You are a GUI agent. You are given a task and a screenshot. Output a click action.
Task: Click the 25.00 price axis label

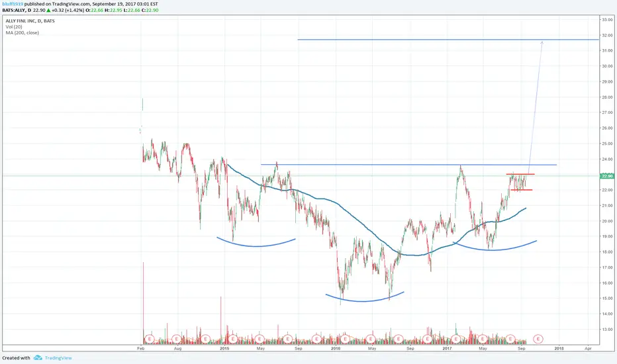click(607, 144)
